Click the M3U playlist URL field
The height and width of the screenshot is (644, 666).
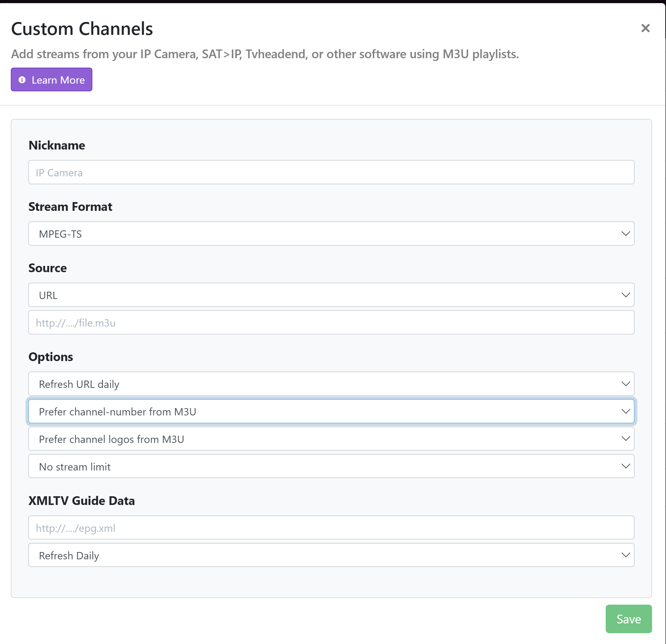coord(331,322)
